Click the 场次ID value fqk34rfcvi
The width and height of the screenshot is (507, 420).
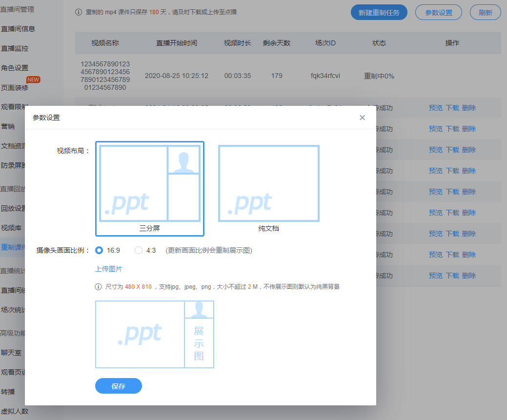coord(325,76)
